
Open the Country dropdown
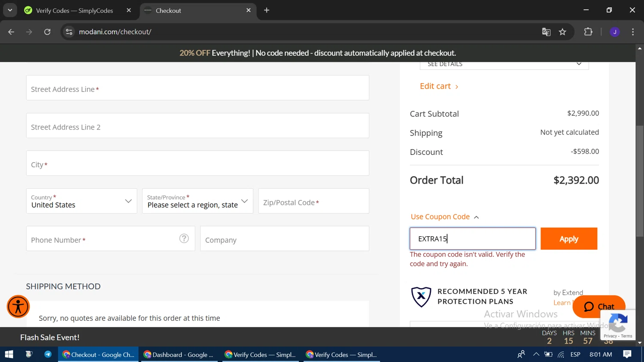(82, 201)
